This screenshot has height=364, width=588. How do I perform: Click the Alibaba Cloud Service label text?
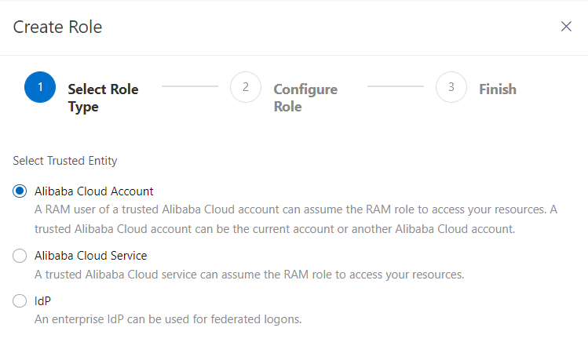91,256
